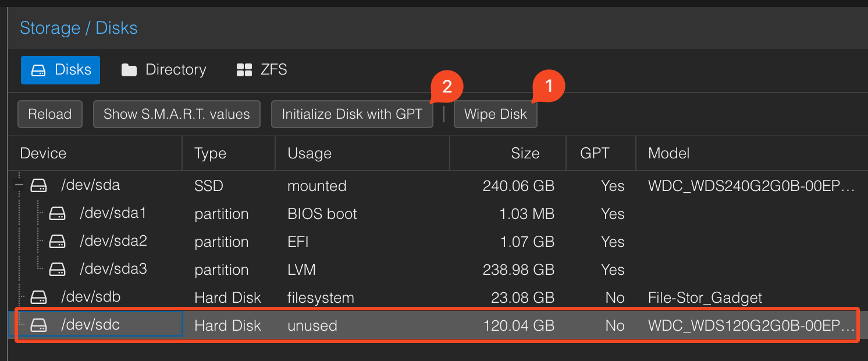Click the 240.06 GB size value
Screen dimensions: 868x361
(x=518, y=186)
